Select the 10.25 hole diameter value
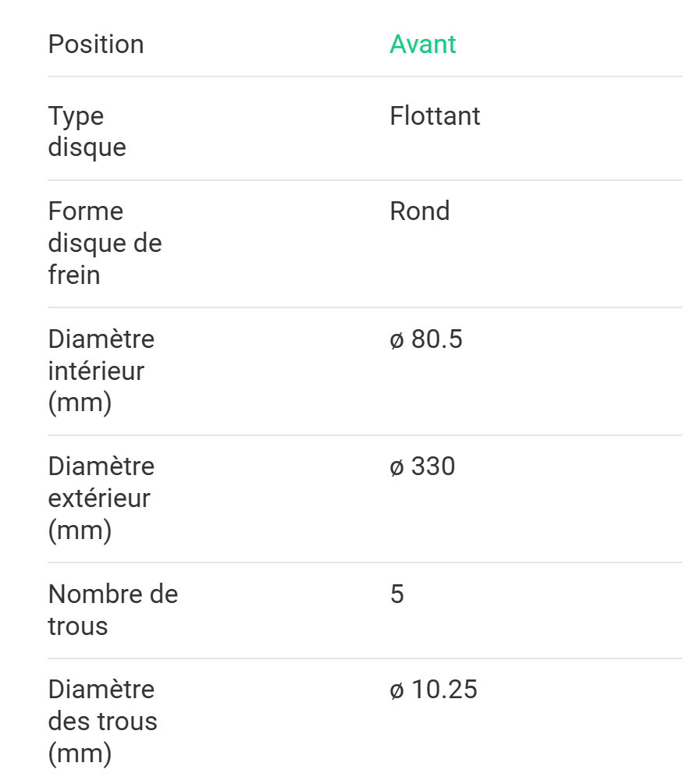The width and height of the screenshot is (697, 784). tap(444, 690)
